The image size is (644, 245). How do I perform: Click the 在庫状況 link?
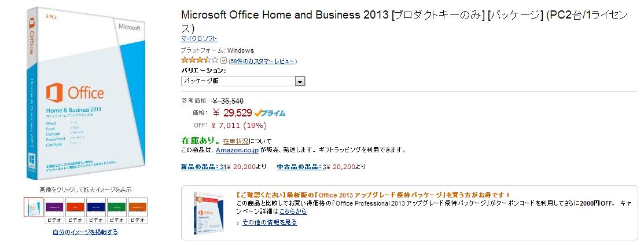pyautogui.click(x=236, y=141)
